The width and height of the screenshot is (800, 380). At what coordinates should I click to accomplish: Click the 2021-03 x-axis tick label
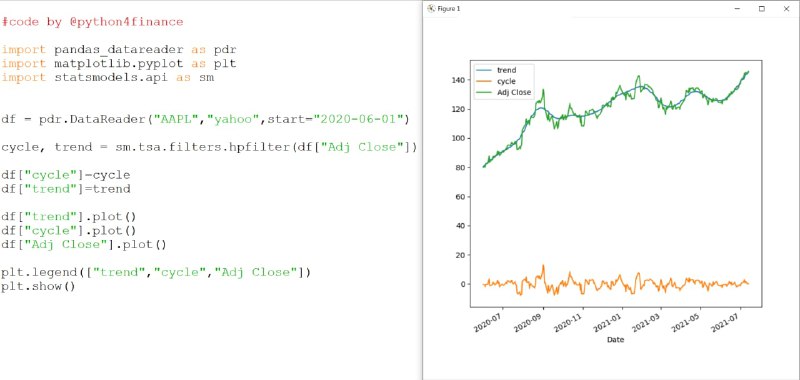[647, 322]
